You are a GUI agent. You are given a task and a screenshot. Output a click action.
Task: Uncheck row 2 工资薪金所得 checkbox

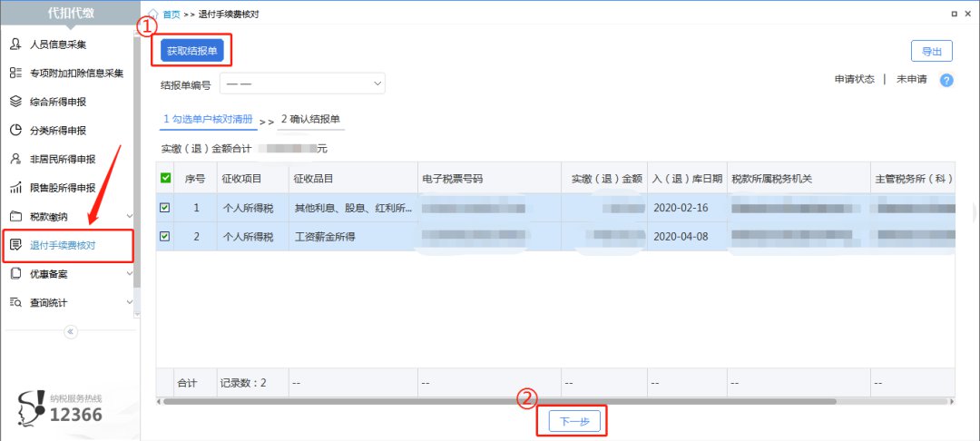[165, 237]
